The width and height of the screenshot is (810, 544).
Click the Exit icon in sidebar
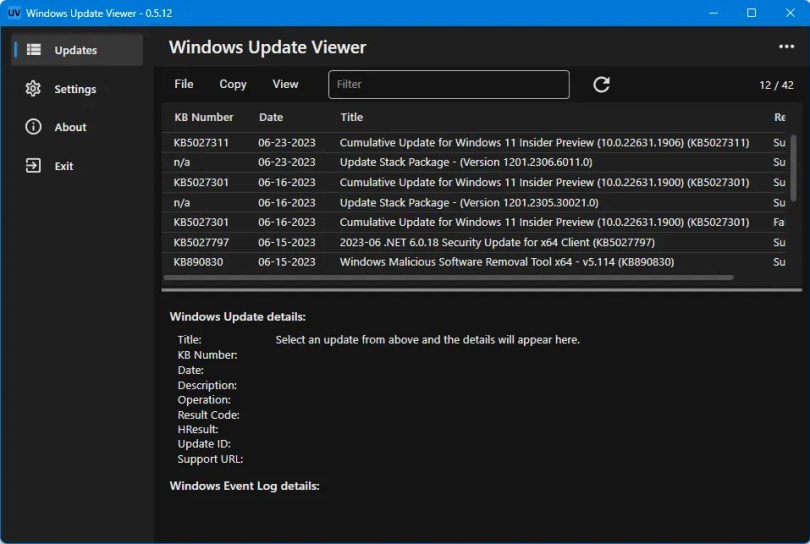(33, 166)
